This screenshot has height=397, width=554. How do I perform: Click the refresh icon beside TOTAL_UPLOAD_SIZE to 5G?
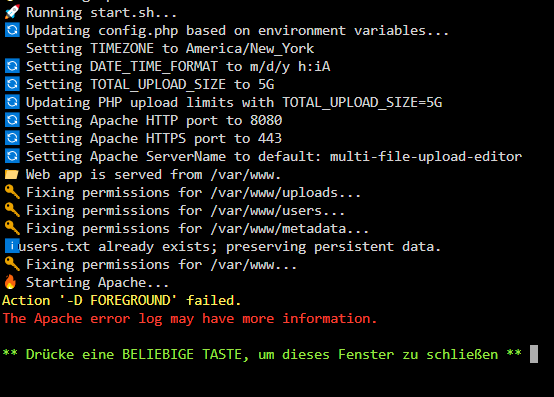point(12,84)
